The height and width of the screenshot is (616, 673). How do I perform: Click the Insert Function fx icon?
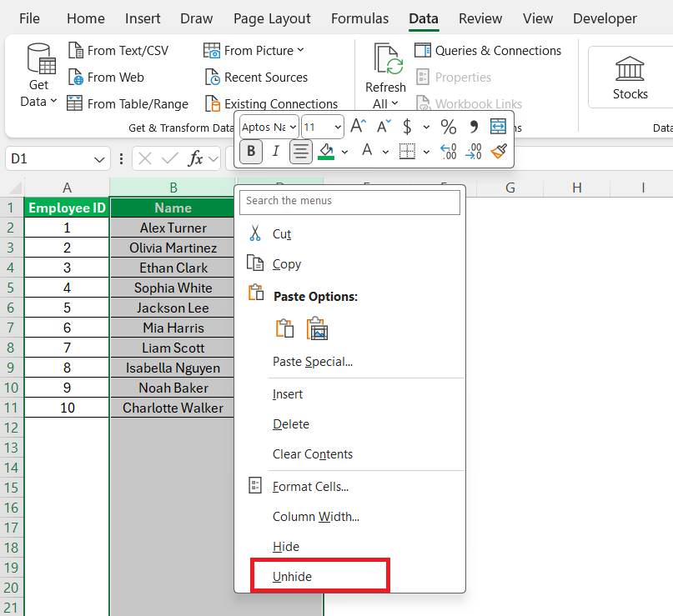[x=195, y=158]
